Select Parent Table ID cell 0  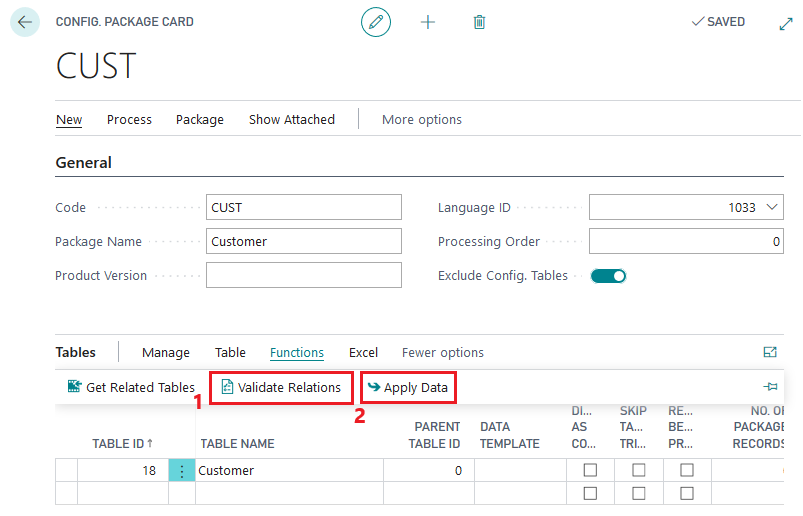(x=429, y=470)
